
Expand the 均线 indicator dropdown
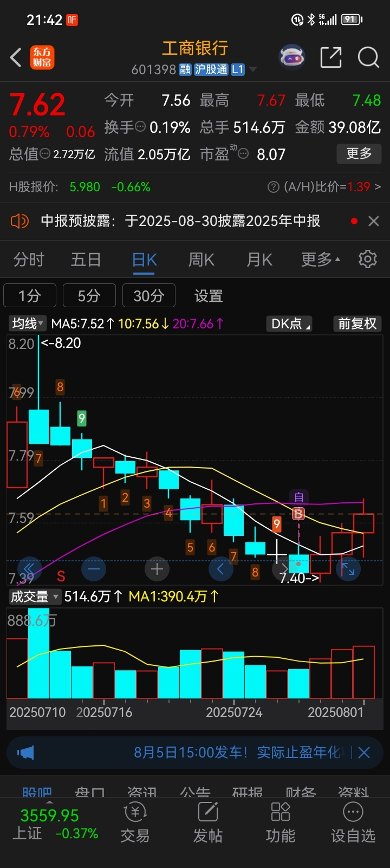tap(27, 323)
